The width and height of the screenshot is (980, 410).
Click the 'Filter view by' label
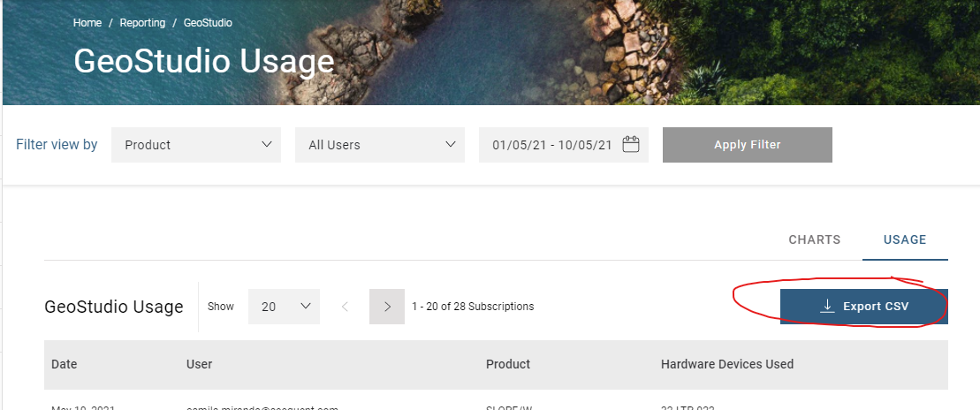coord(57,145)
